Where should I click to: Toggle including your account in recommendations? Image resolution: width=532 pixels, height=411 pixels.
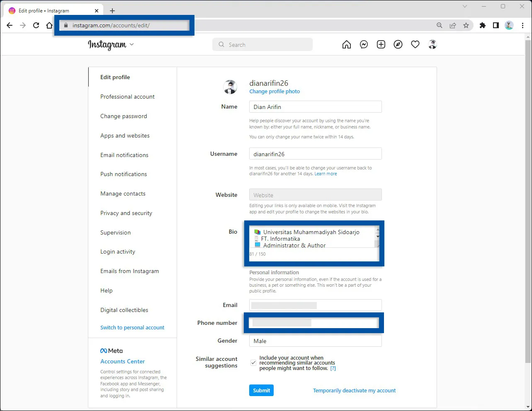(253, 363)
